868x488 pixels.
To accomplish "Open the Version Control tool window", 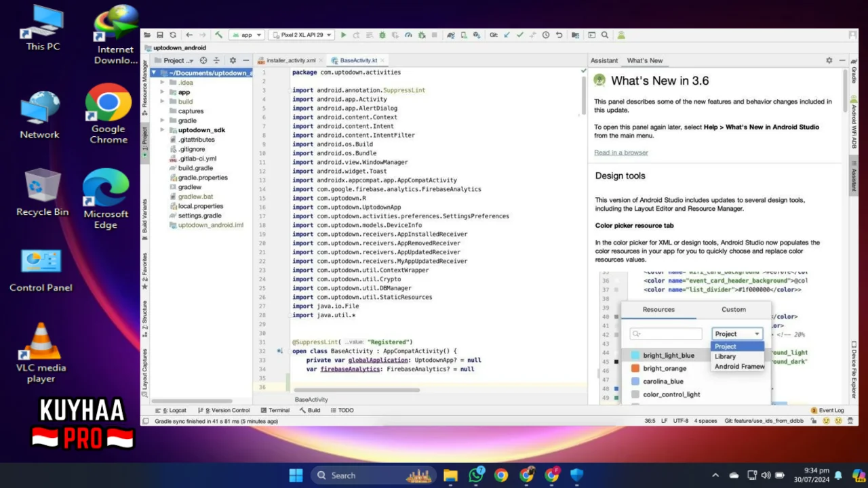I will pos(224,410).
